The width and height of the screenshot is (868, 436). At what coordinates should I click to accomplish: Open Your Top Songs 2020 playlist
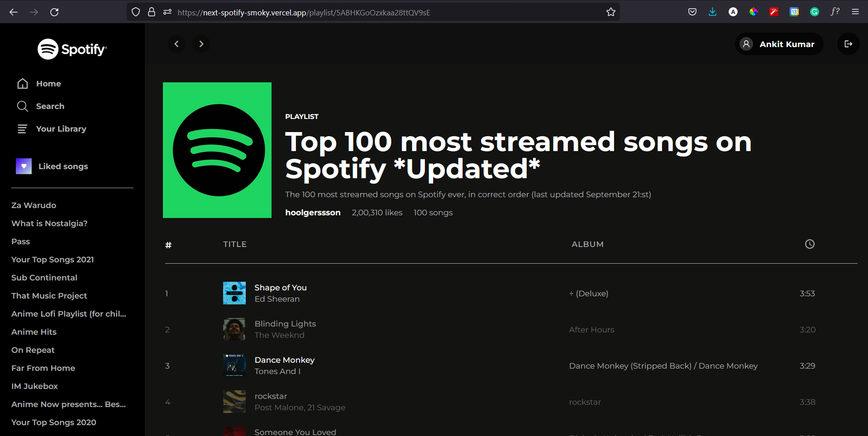coord(54,422)
